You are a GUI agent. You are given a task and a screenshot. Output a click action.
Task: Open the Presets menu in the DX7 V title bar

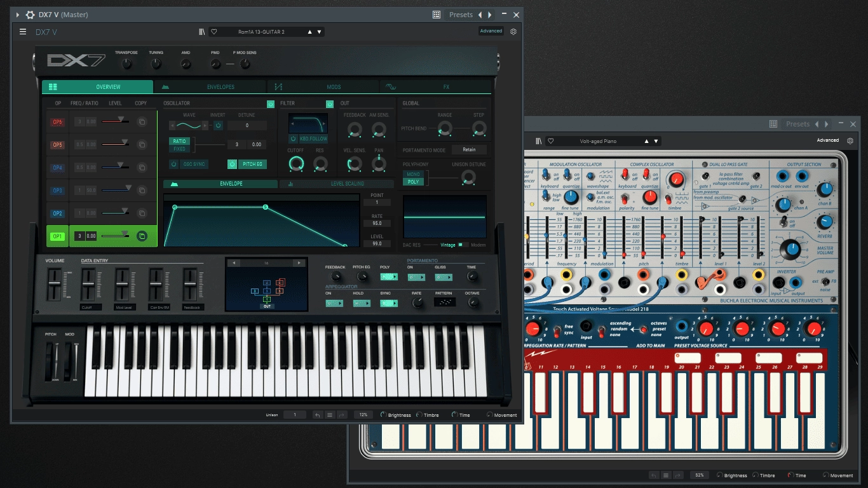click(461, 15)
